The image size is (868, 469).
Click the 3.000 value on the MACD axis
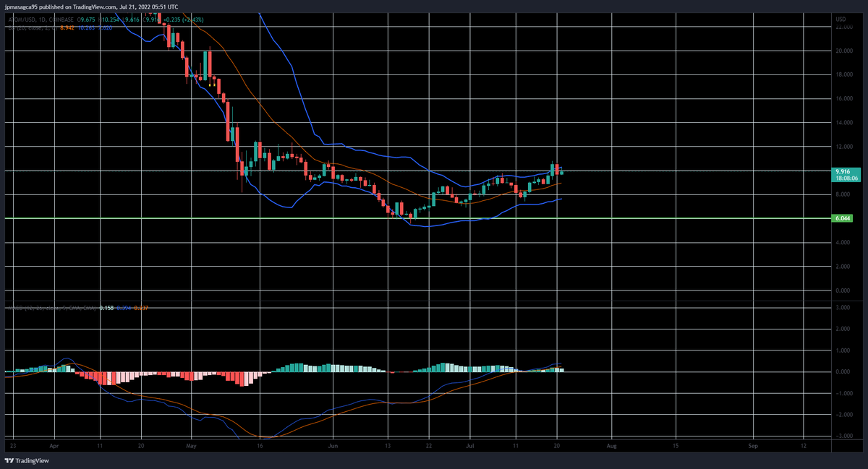[843, 307]
